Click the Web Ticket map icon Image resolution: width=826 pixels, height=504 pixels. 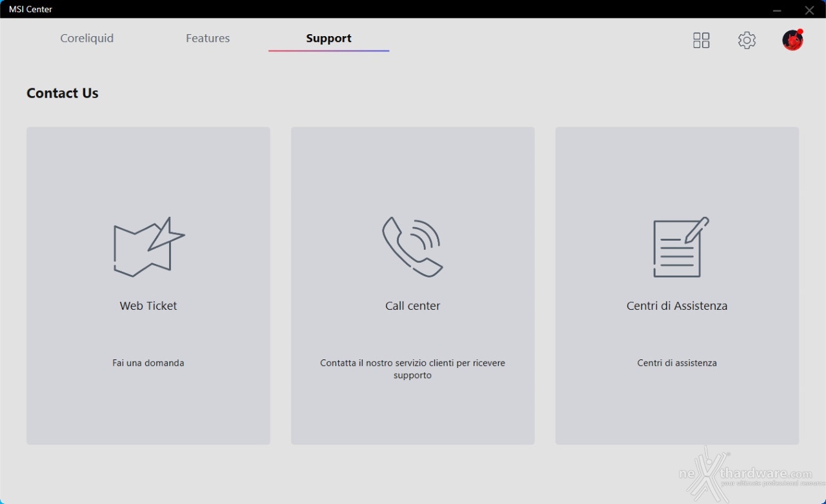pyautogui.click(x=149, y=247)
